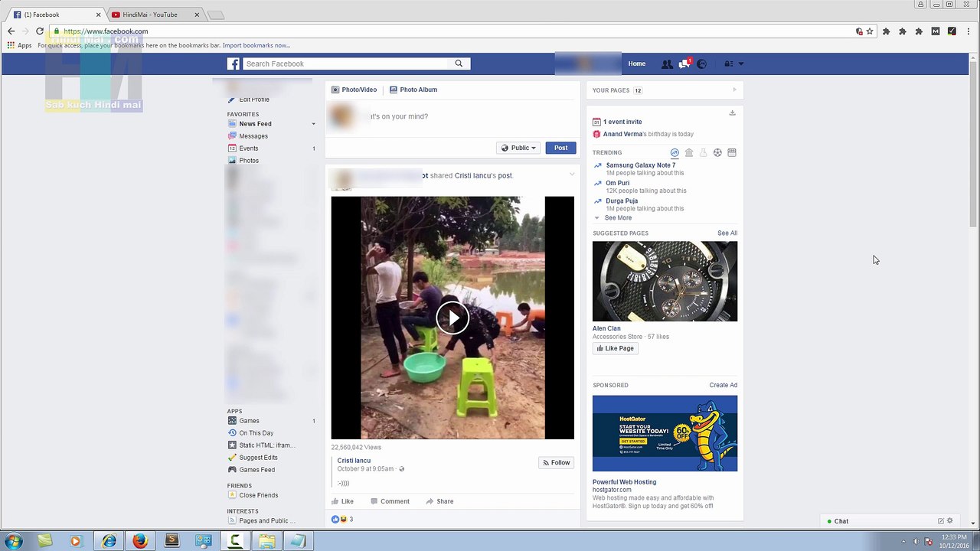Play the shared video
980x551 pixels.
[x=452, y=318]
